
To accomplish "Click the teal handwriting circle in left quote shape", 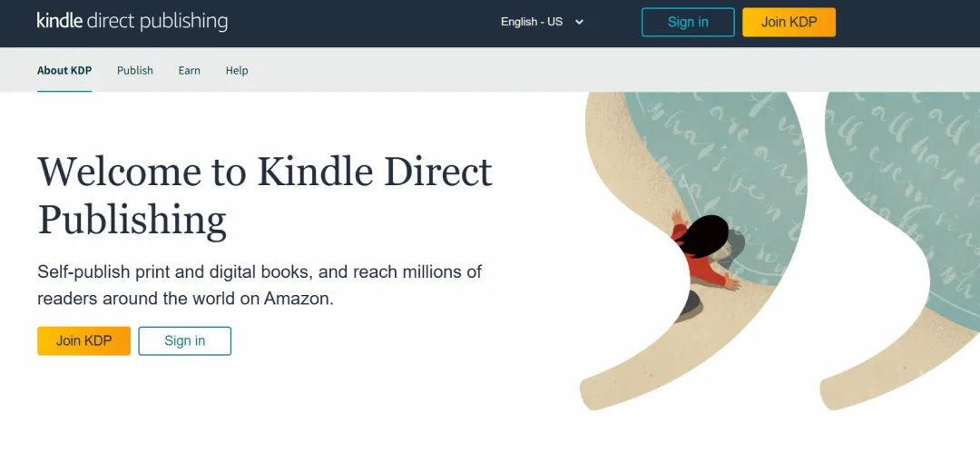I will pyautogui.click(x=725, y=169).
